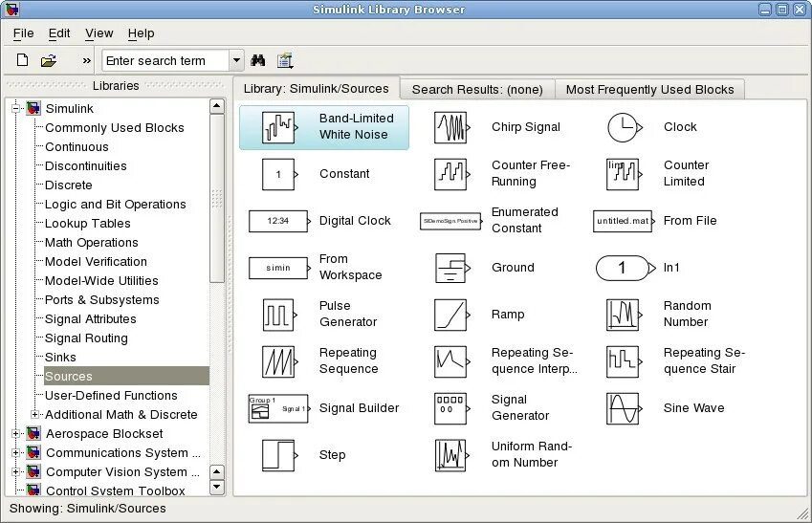This screenshot has width=812, height=523.
Task: Select the Uniform Random Number block icon
Action: (x=451, y=456)
